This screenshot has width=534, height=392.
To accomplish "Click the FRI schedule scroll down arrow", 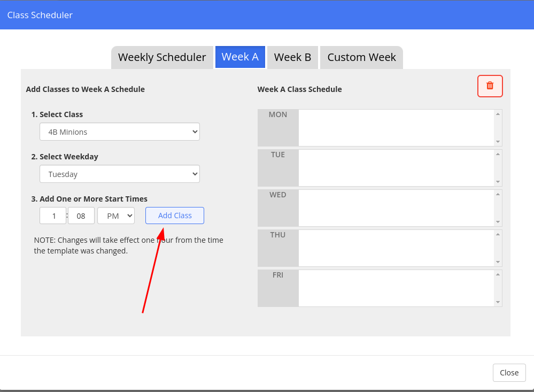I will (498, 302).
